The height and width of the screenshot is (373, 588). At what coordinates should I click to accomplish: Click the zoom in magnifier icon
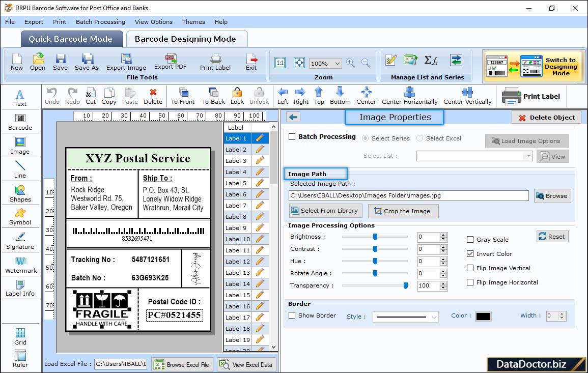click(x=351, y=63)
